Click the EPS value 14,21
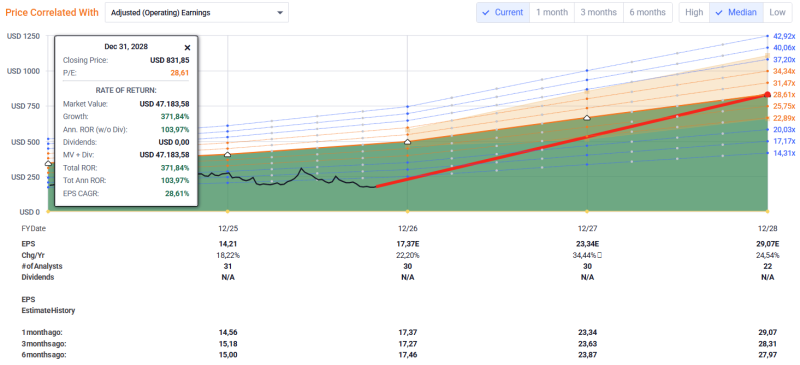The width and height of the screenshot is (800, 365). pos(228,245)
